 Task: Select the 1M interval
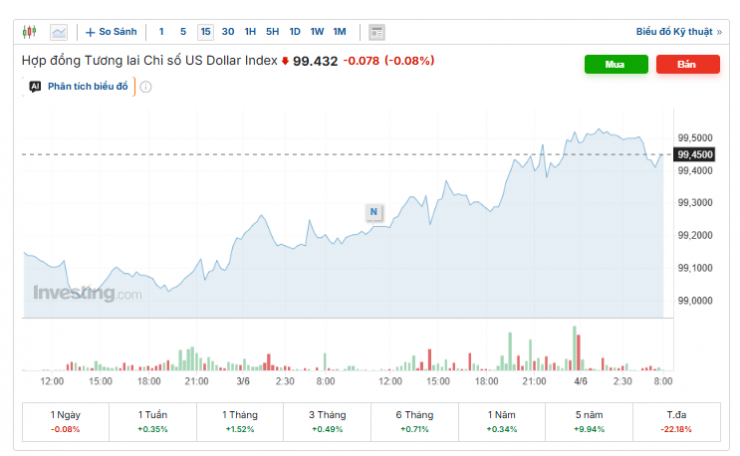tap(340, 32)
